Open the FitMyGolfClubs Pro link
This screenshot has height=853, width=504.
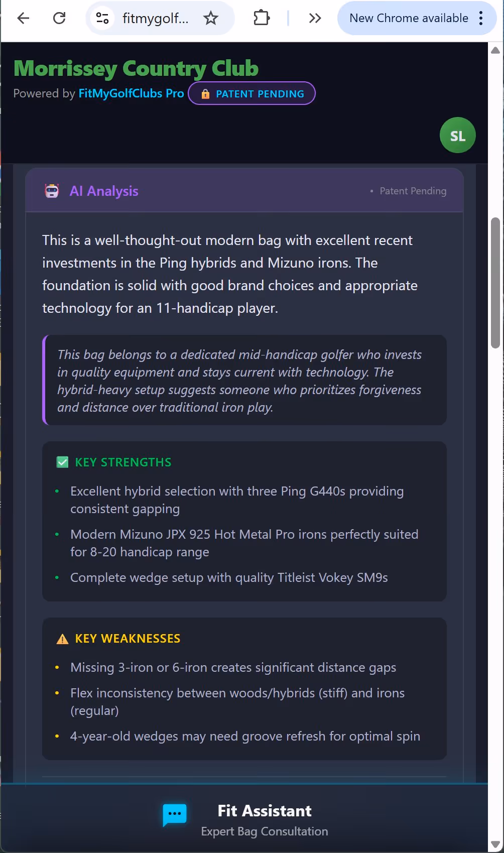click(131, 93)
